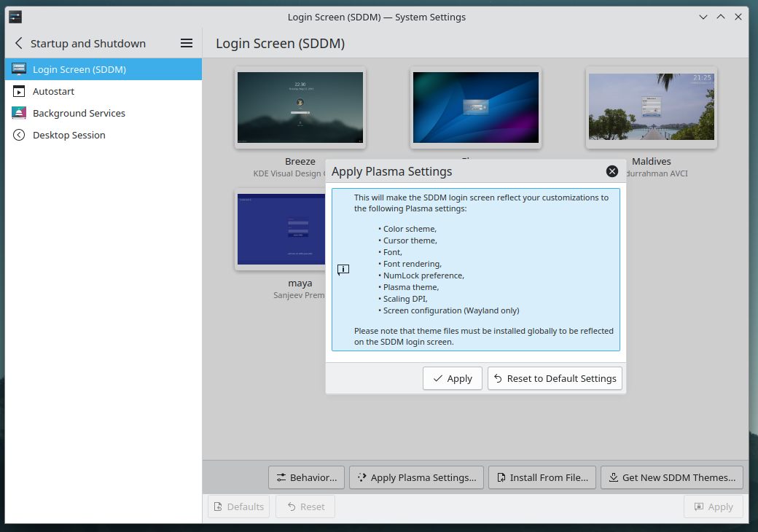Open the hamburger menu in sidebar header

[187, 44]
